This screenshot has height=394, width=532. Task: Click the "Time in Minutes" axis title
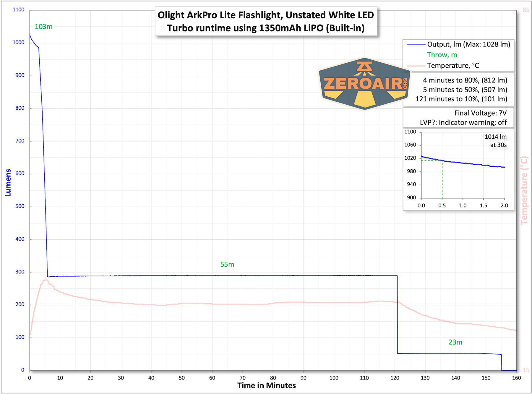[x=266, y=385]
